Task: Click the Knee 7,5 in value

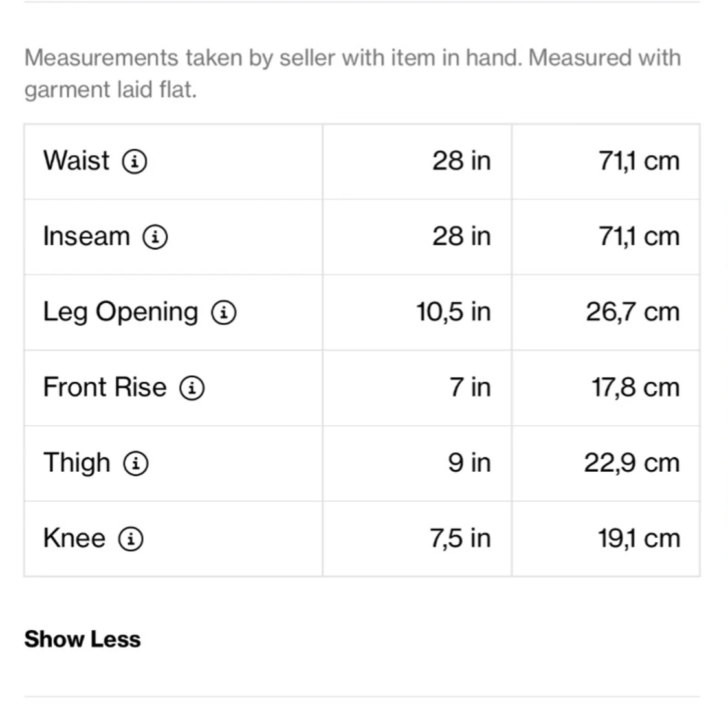Action: (460, 538)
